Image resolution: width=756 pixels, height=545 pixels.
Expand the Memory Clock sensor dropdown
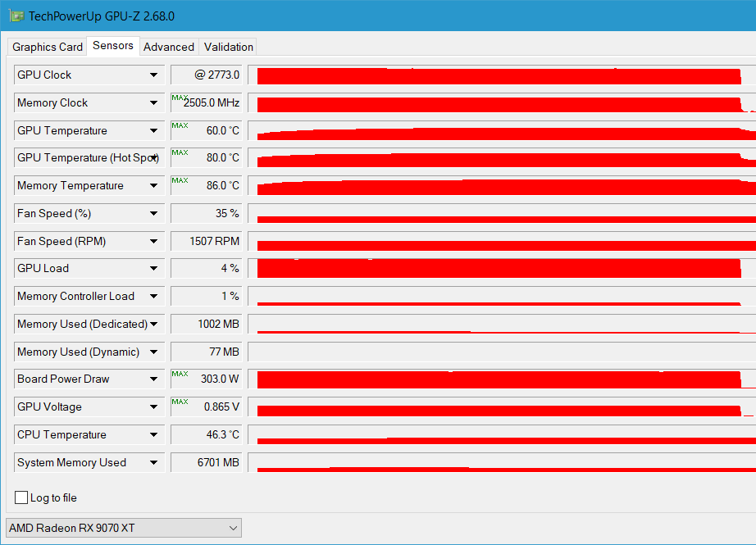click(x=153, y=102)
